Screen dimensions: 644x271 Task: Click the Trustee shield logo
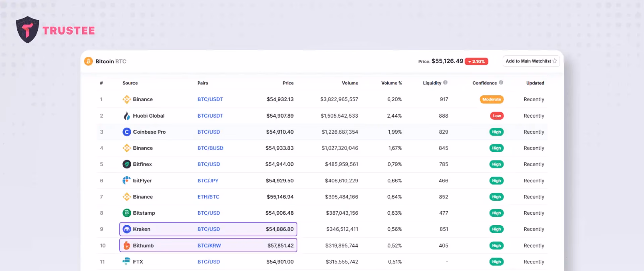point(28,30)
